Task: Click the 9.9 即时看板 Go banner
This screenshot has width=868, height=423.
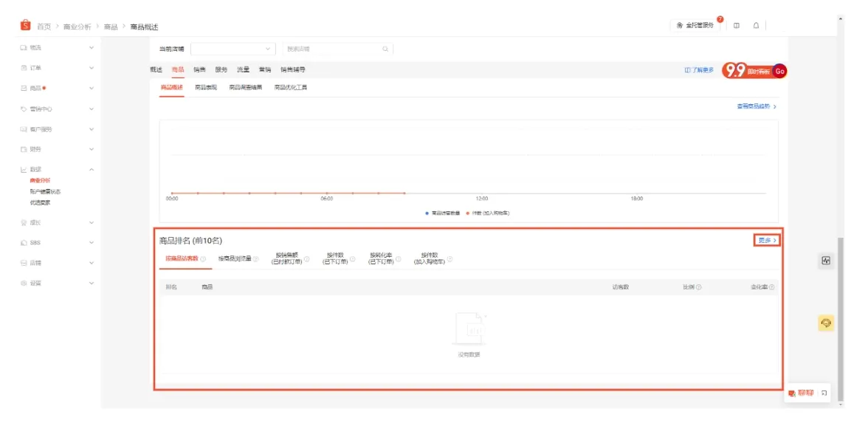Action: pos(754,71)
